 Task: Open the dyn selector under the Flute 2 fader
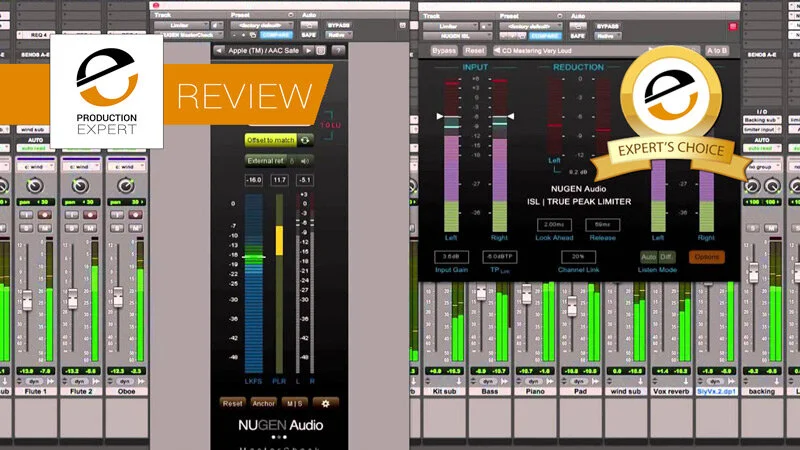point(80,381)
